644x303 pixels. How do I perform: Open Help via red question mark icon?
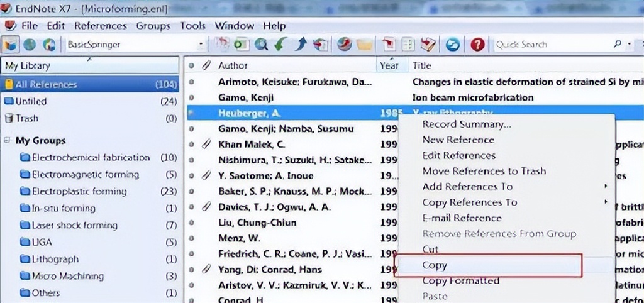(477, 45)
